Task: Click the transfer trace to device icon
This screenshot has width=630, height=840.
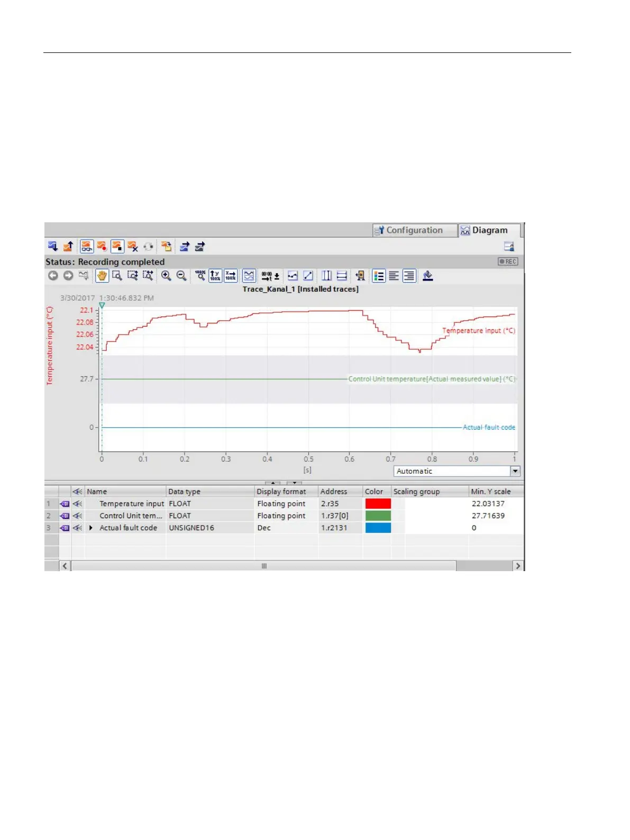Action: [53, 247]
